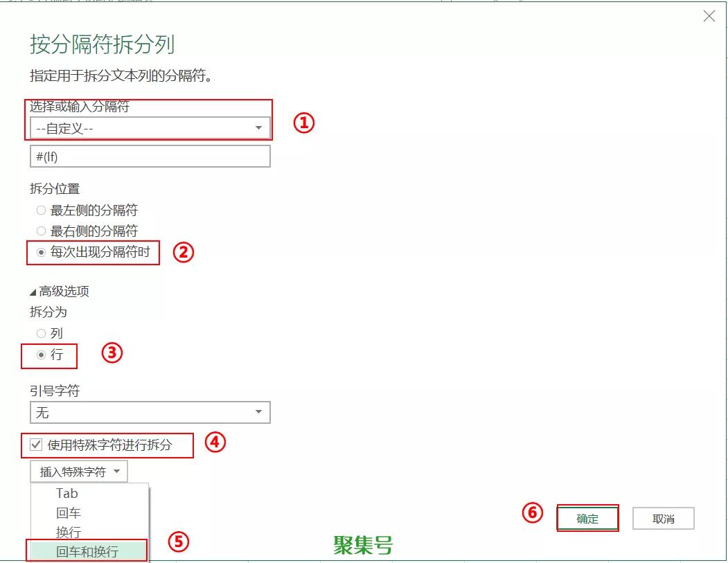Image resolution: width=728 pixels, height=563 pixels.
Task: Select the 最左侧的分隔符 radio button
Action: point(42,211)
